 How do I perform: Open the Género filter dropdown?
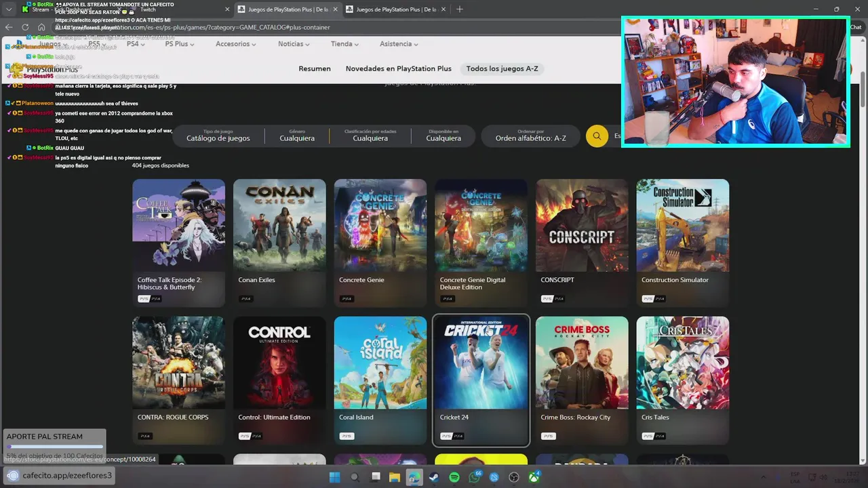click(297, 136)
